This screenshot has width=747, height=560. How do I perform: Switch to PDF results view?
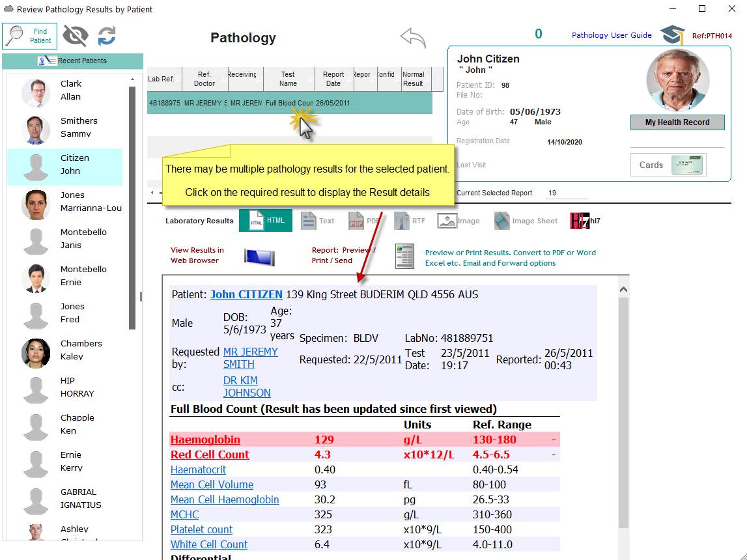pos(364,221)
